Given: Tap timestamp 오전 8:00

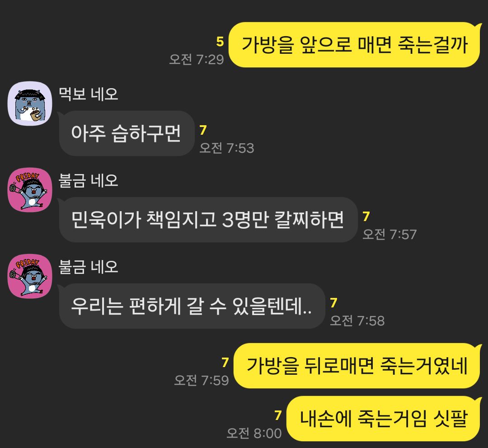Looking at the screenshot, I should [x=254, y=433].
